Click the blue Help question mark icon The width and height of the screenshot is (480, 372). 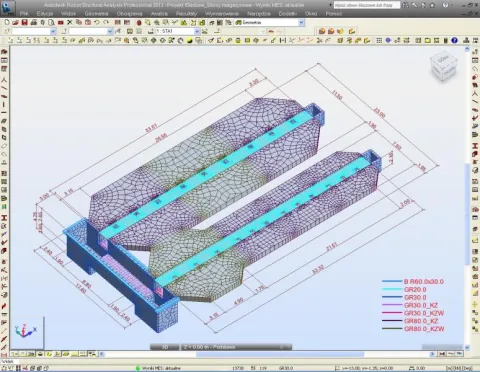click(x=454, y=40)
